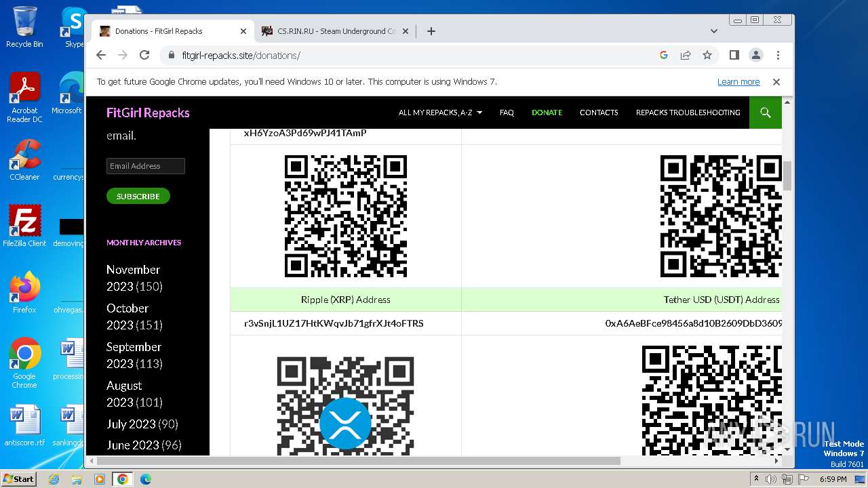Click Chrome icon in taskbar
The width and height of the screenshot is (868, 488).
[x=123, y=479]
